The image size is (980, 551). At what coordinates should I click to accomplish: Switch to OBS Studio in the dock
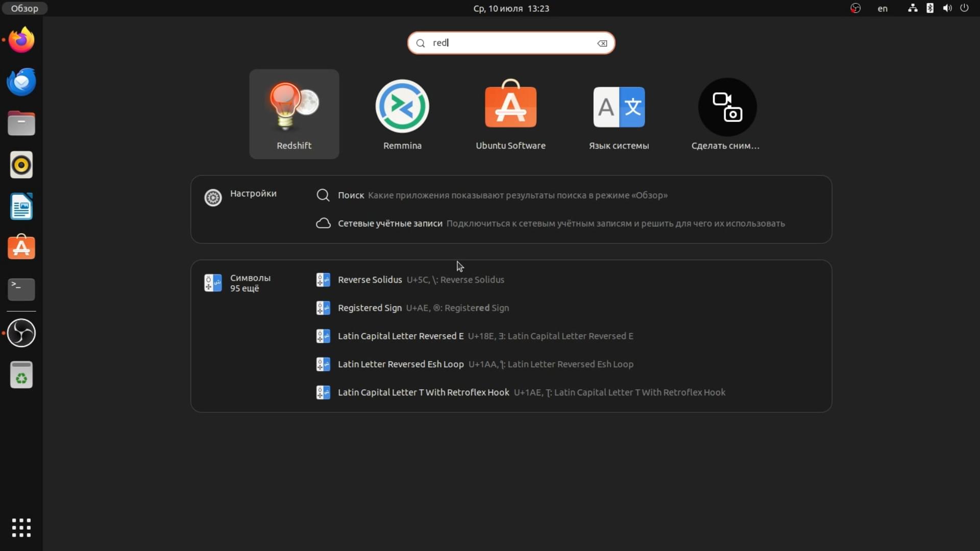click(x=21, y=333)
